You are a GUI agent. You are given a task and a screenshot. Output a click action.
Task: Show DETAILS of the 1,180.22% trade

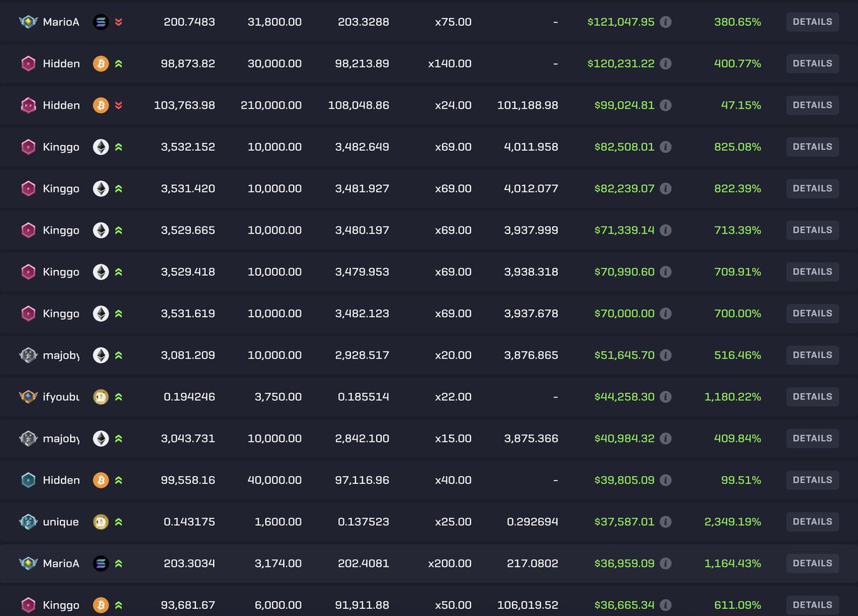tap(812, 397)
